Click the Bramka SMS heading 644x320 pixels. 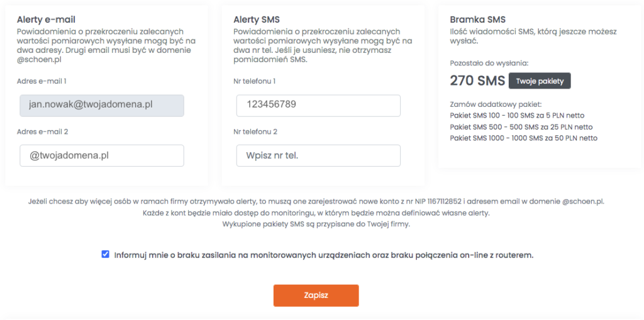(x=478, y=19)
